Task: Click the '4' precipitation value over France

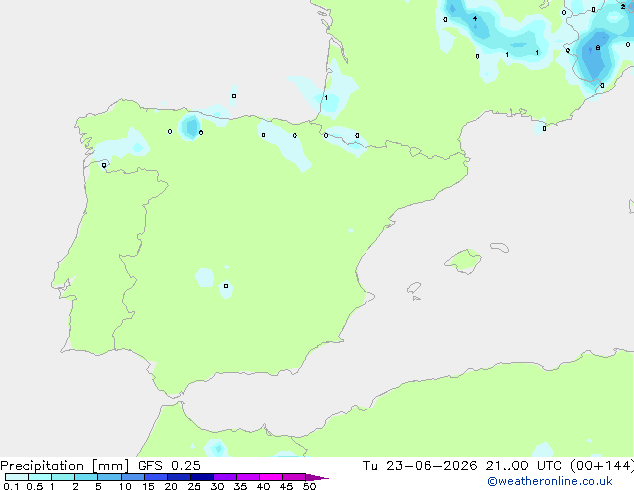Action: pyautogui.click(x=475, y=19)
